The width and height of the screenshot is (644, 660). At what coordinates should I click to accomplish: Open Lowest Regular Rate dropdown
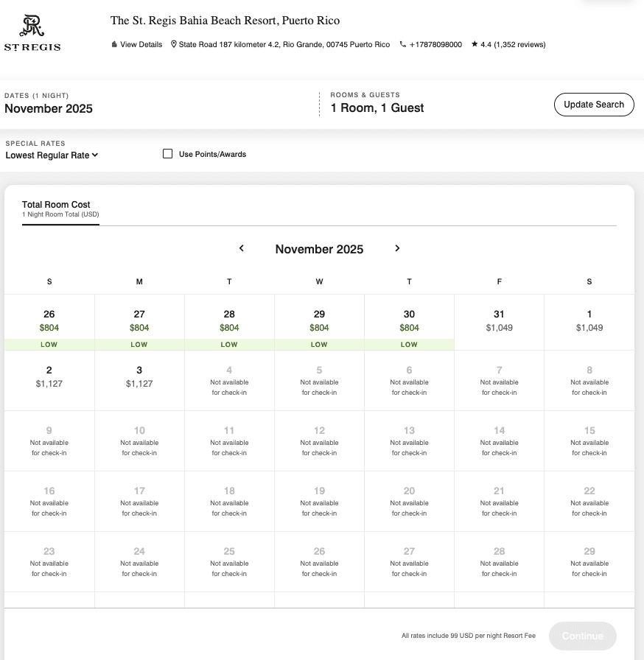click(52, 155)
